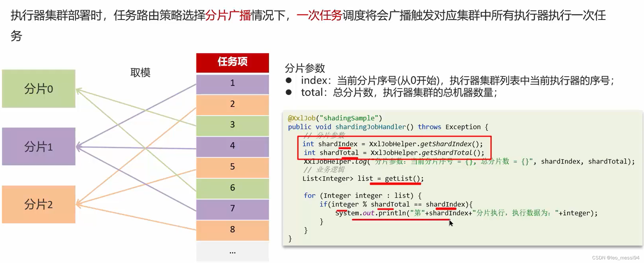Click the red 任务项 table header
This screenshot has height=263, width=644.
point(232,63)
